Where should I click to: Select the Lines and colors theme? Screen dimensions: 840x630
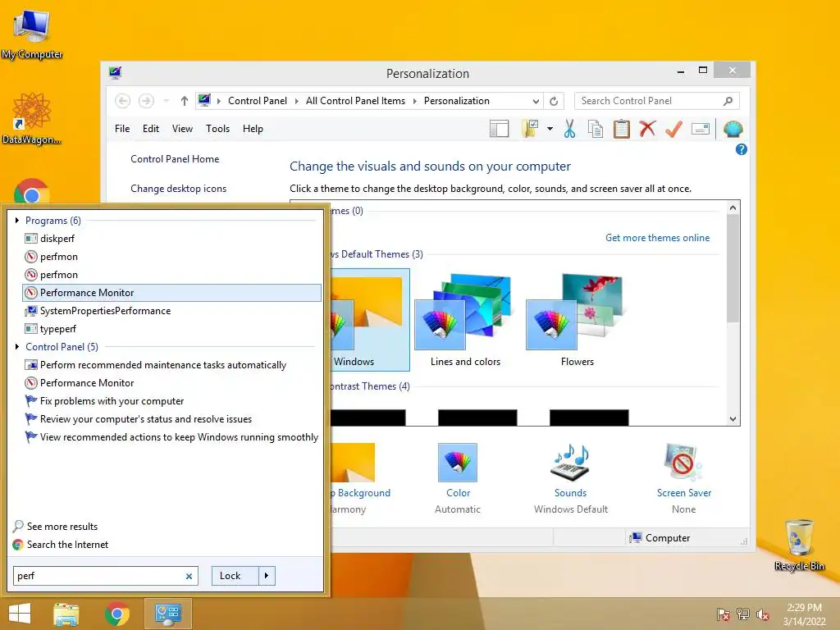465,321
